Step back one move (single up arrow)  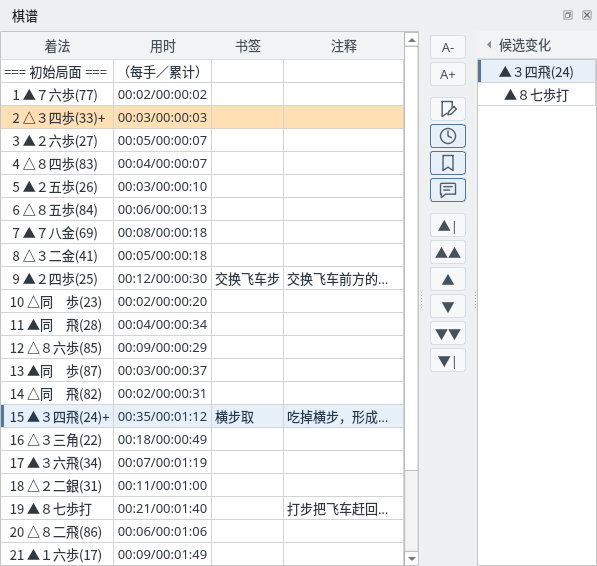coord(448,279)
